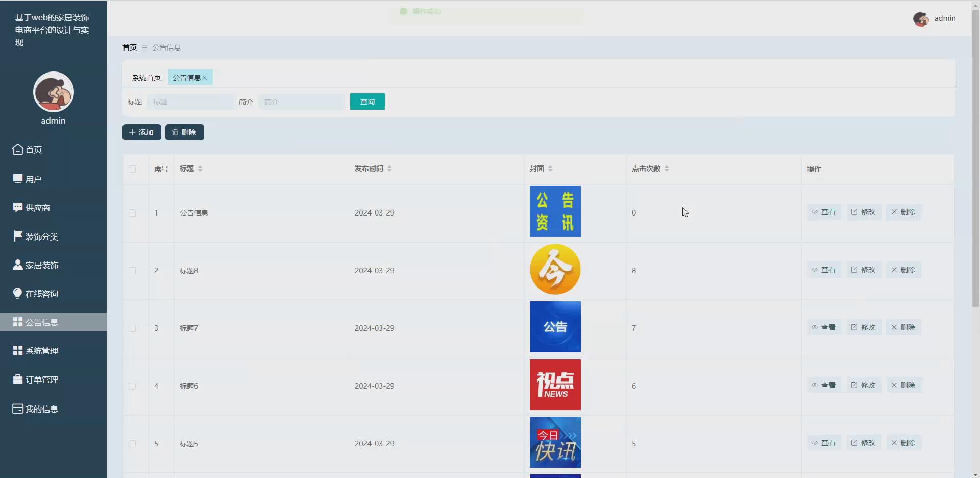The height and width of the screenshot is (478, 980).
Task: Open the 用户 users menu icon
Action: pos(18,179)
